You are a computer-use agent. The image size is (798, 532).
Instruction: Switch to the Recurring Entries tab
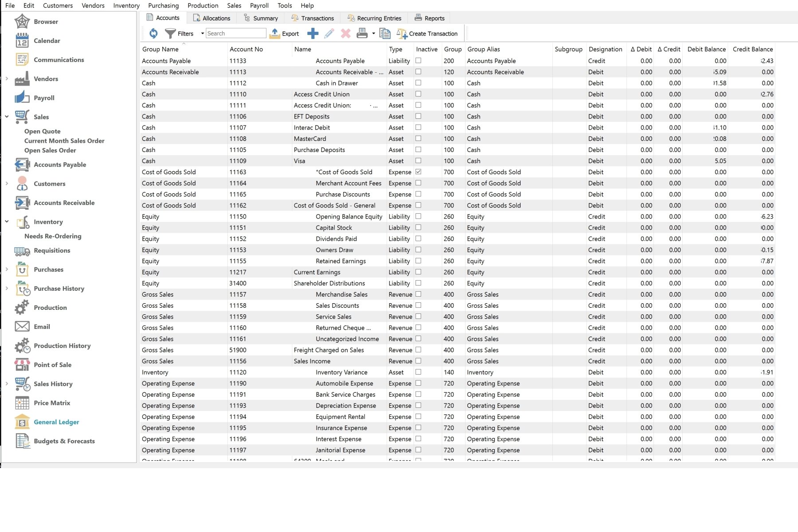pyautogui.click(x=374, y=18)
